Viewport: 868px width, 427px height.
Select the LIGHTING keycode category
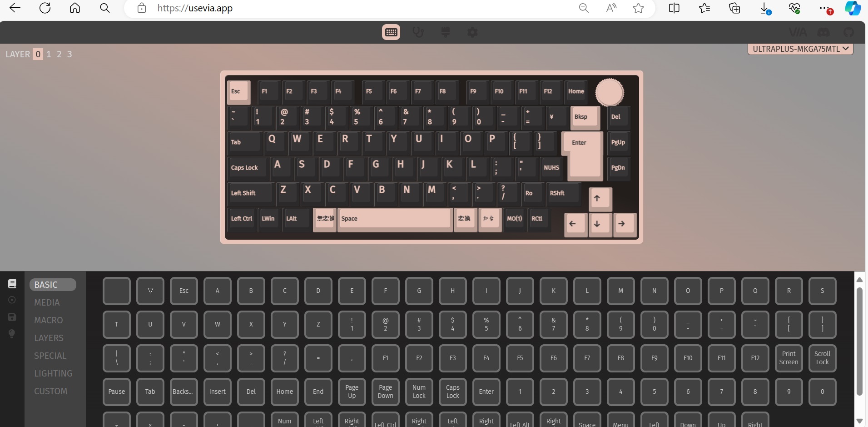(x=53, y=373)
